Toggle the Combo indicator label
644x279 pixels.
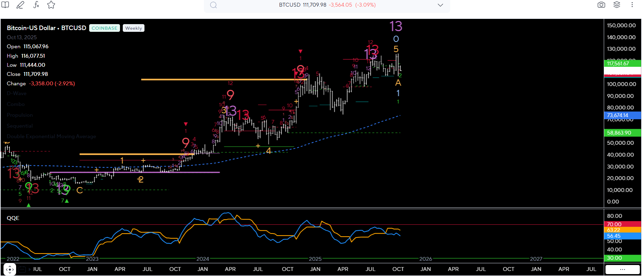[x=16, y=104]
